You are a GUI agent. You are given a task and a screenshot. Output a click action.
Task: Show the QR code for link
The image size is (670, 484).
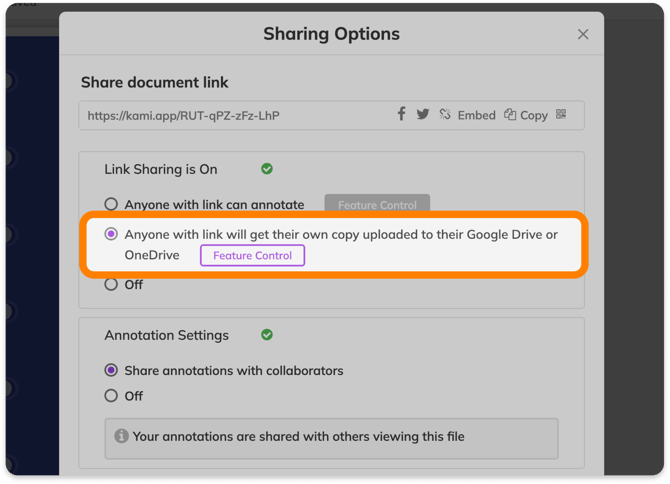(561, 114)
